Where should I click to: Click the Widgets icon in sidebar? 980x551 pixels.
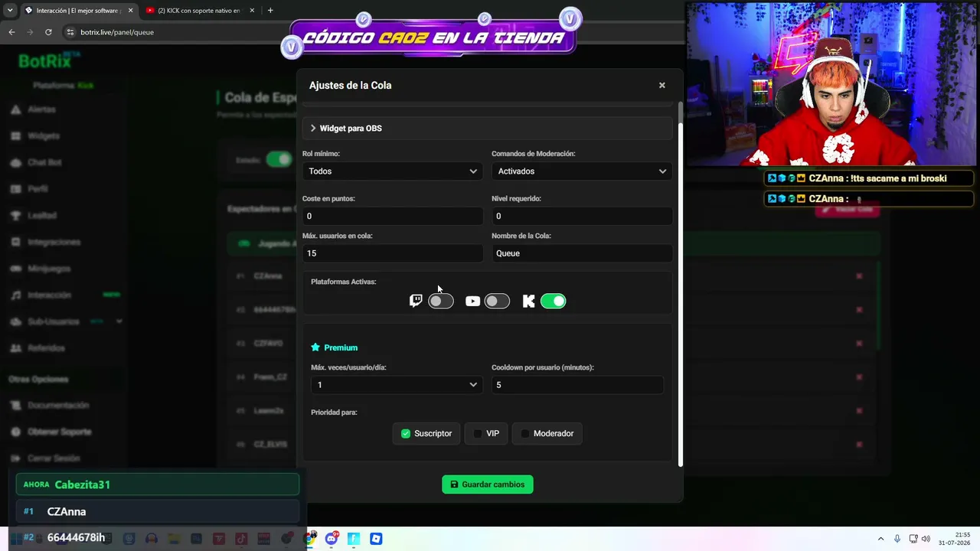point(15,136)
